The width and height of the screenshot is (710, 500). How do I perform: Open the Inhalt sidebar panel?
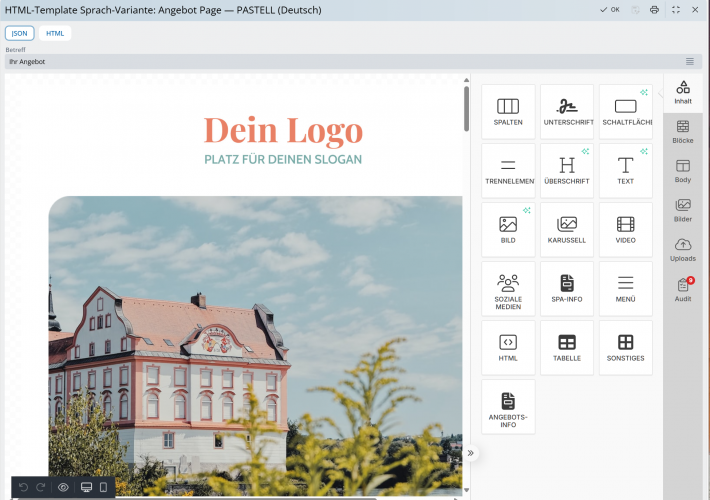[683, 93]
